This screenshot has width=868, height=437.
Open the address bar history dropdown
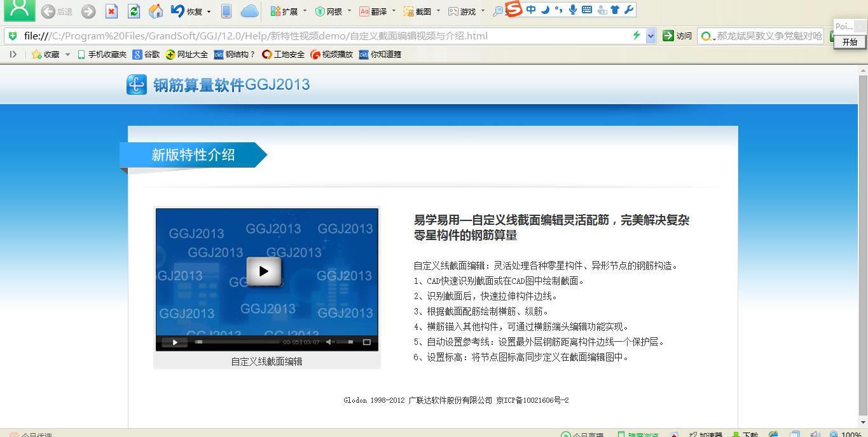[651, 36]
